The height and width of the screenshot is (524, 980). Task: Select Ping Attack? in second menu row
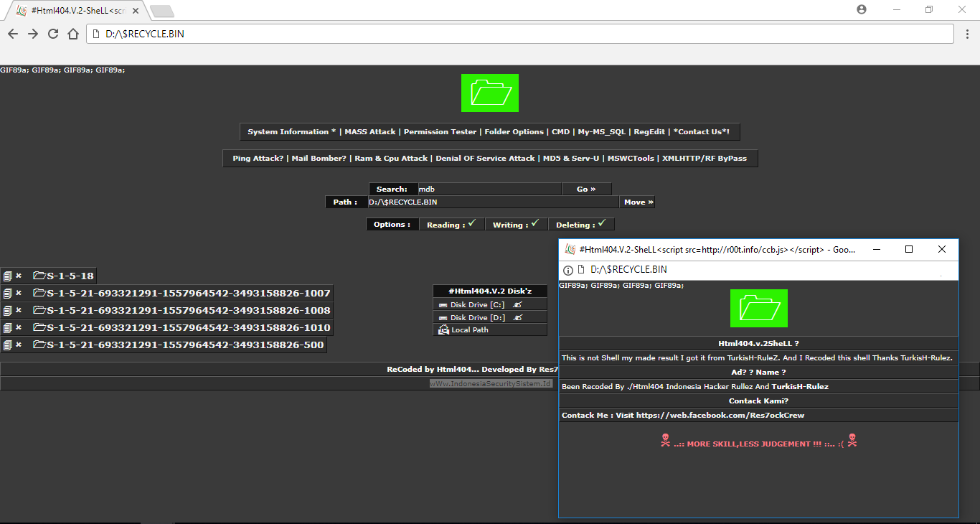pos(258,159)
